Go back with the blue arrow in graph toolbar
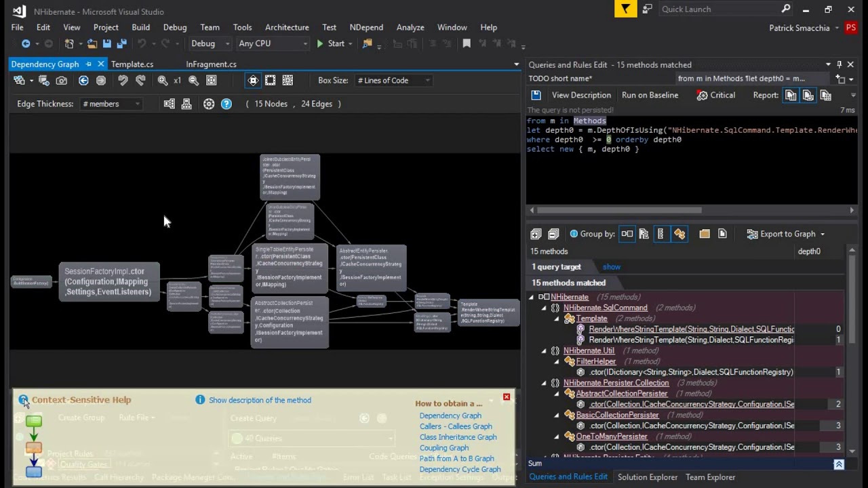The height and width of the screenshot is (488, 868). [83, 80]
